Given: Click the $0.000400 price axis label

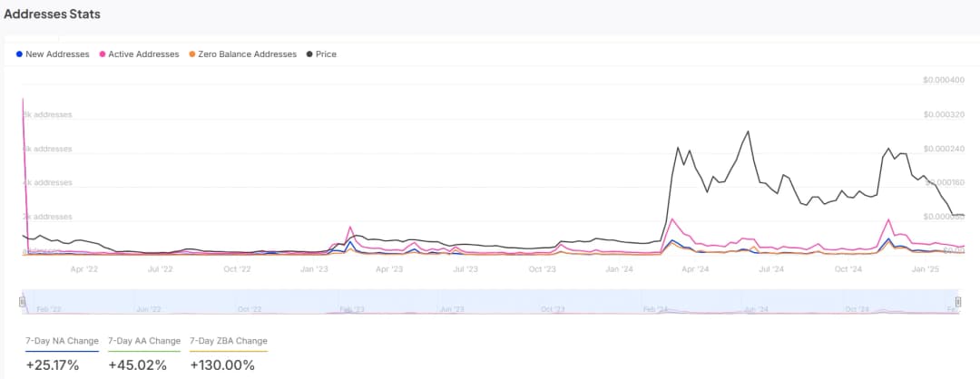Looking at the screenshot, I should click(943, 81).
